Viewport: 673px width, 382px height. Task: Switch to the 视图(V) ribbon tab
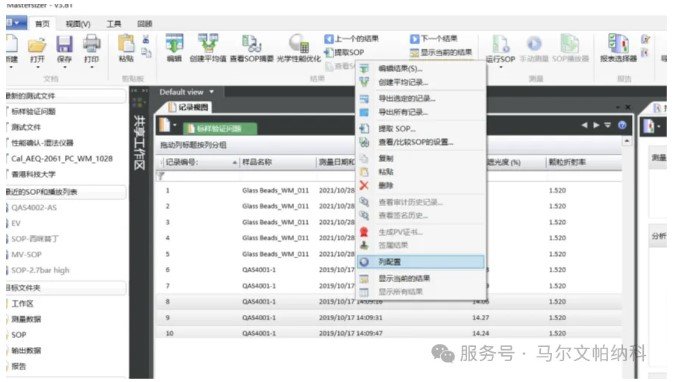(x=78, y=24)
